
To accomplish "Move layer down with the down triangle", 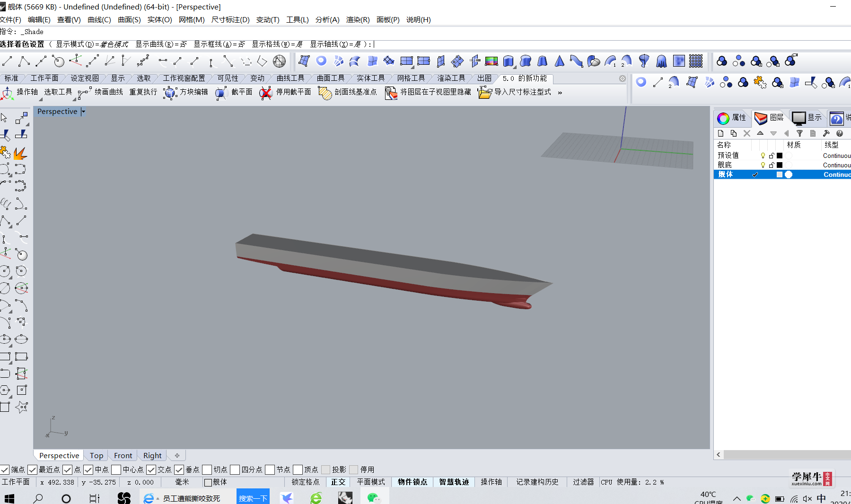I will tap(773, 133).
